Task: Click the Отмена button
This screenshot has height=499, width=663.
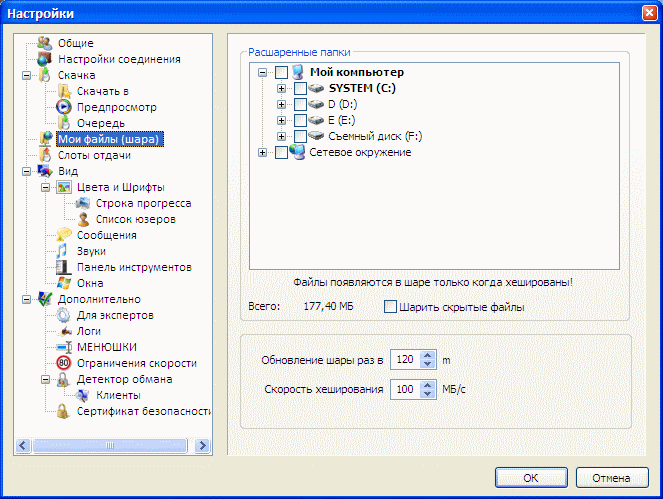Action: coord(612,478)
